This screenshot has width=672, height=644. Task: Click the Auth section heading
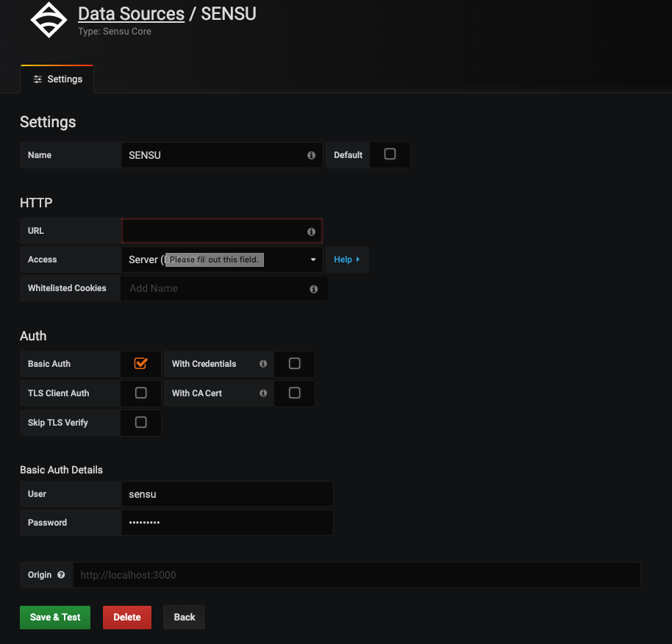tap(33, 336)
